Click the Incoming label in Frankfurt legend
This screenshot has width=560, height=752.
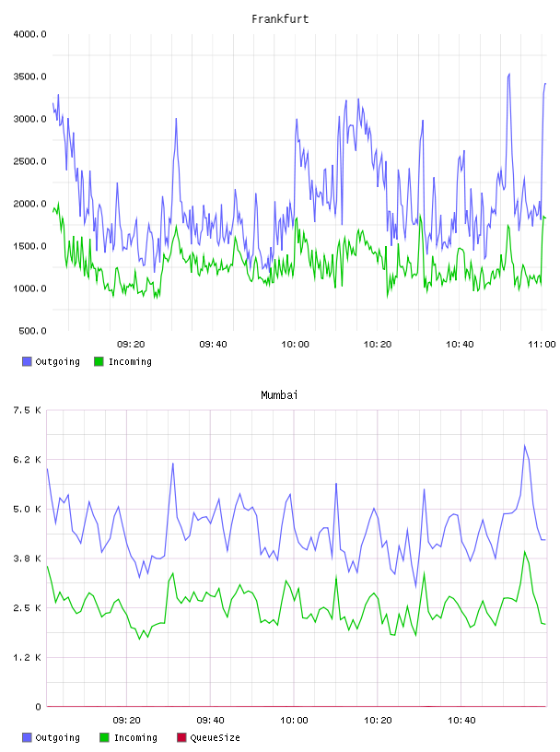tap(130, 361)
